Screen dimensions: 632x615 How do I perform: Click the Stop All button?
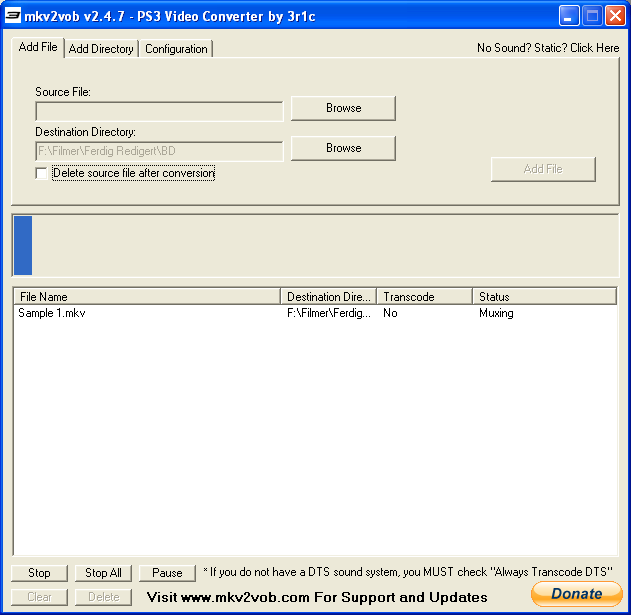pyautogui.click(x=103, y=573)
